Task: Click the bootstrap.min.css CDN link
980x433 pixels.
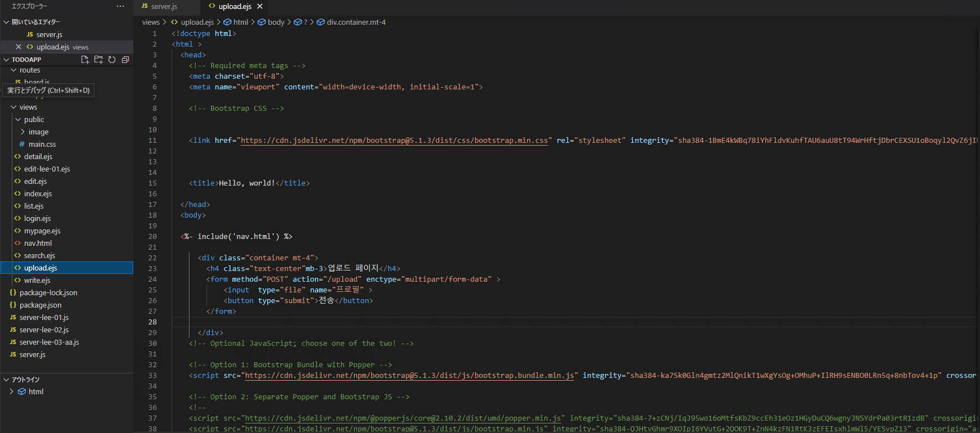Action: [394, 141]
